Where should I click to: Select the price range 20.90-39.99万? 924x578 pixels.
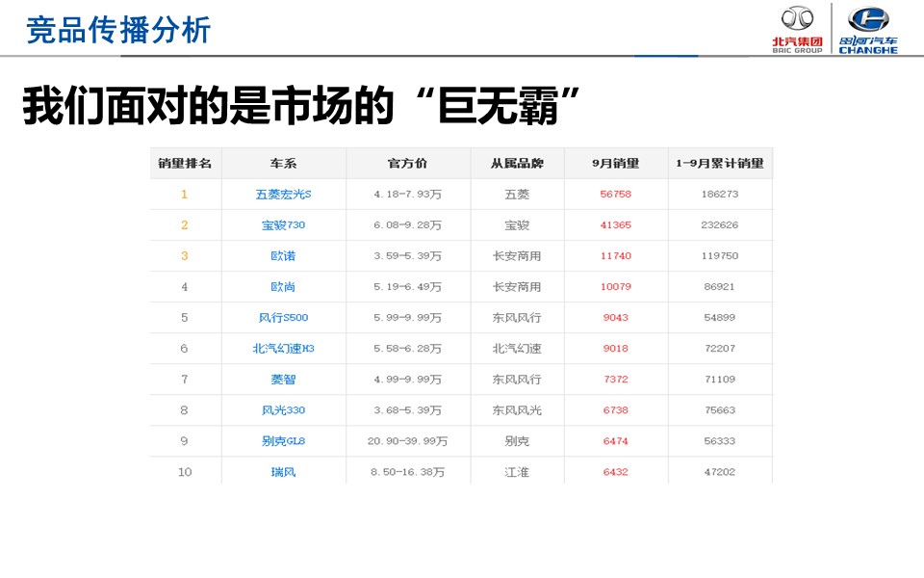pos(407,441)
